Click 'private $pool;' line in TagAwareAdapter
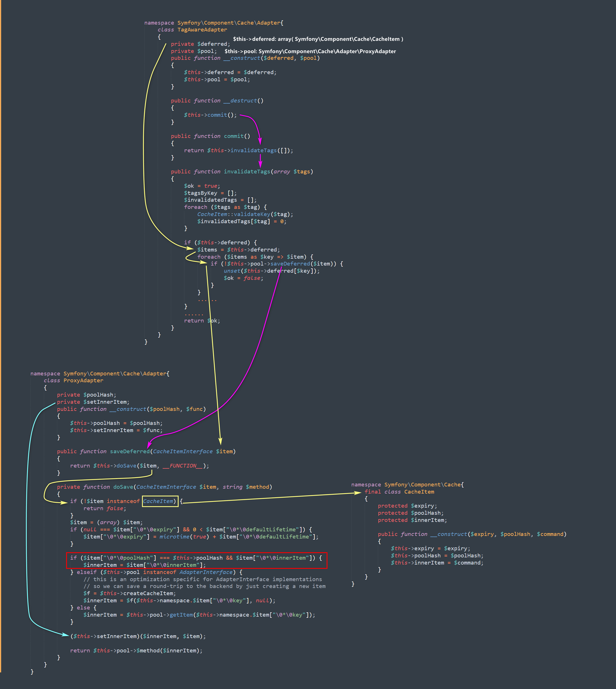616x689 pixels. [194, 51]
